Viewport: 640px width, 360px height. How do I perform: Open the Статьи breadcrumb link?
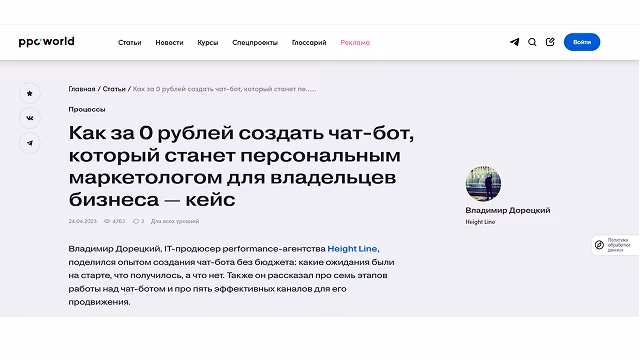(114, 89)
